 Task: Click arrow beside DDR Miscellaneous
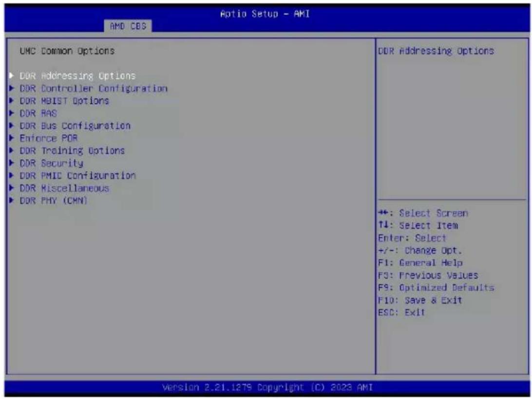[12, 188]
